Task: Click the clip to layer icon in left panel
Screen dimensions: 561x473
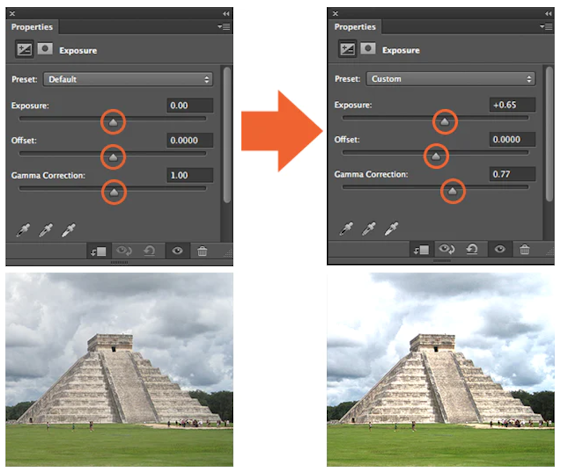Action: (x=99, y=251)
